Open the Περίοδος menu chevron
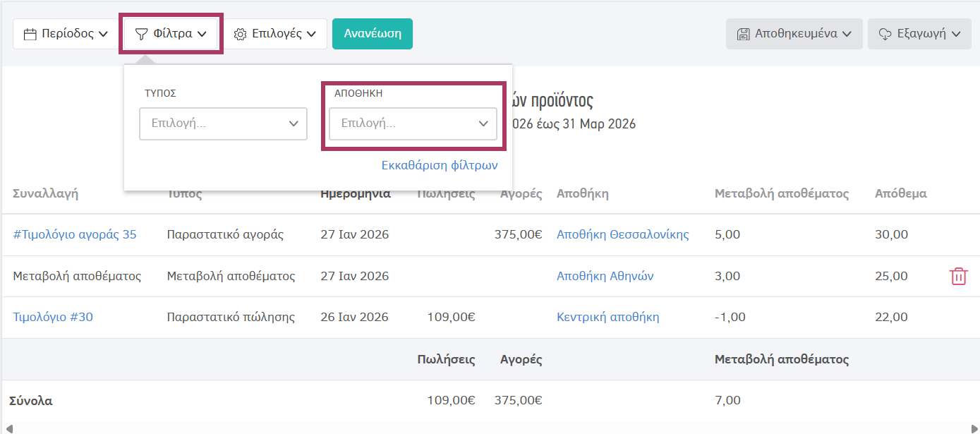The image size is (980, 434). pos(103,34)
